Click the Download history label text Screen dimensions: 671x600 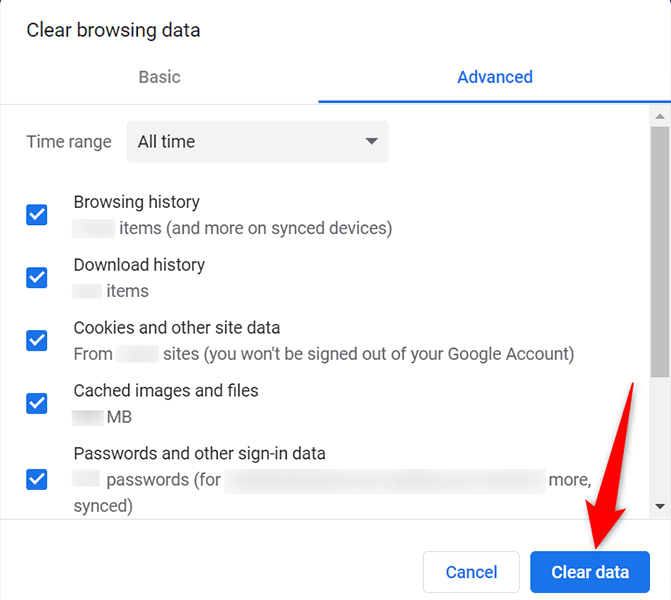[139, 265]
